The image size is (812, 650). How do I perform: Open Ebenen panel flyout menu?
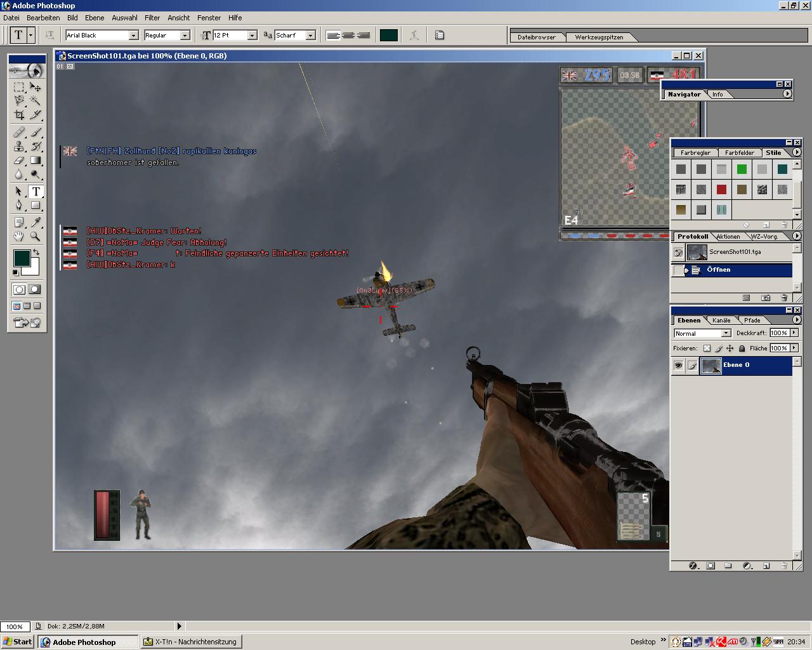click(x=797, y=320)
